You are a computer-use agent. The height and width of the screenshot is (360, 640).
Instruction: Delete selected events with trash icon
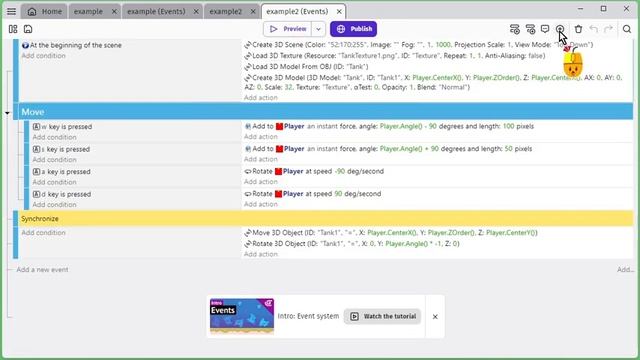578,29
